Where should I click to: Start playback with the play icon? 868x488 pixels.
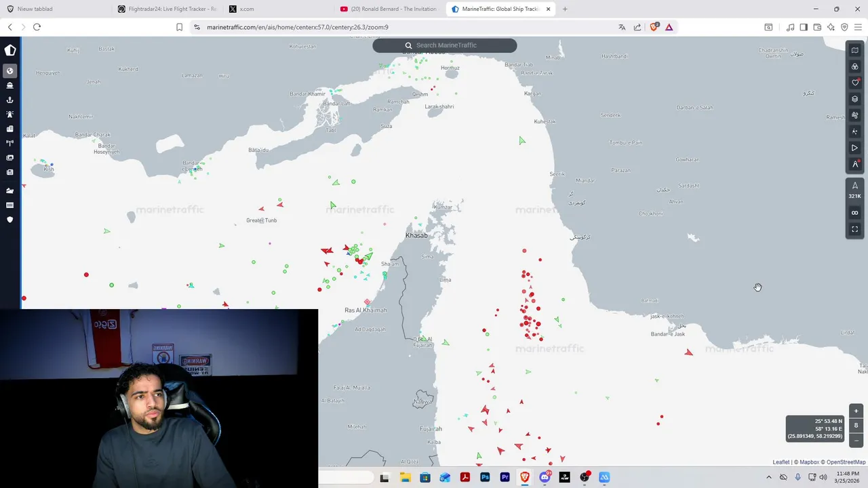855,148
